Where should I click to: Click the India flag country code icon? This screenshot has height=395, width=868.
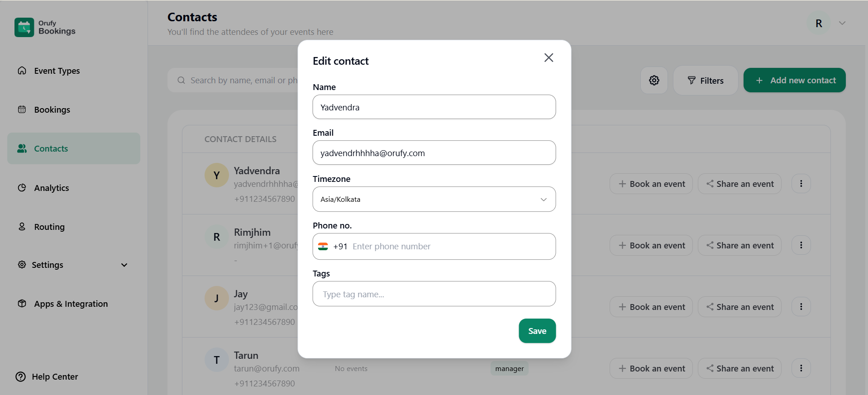click(x=323, y=247)
